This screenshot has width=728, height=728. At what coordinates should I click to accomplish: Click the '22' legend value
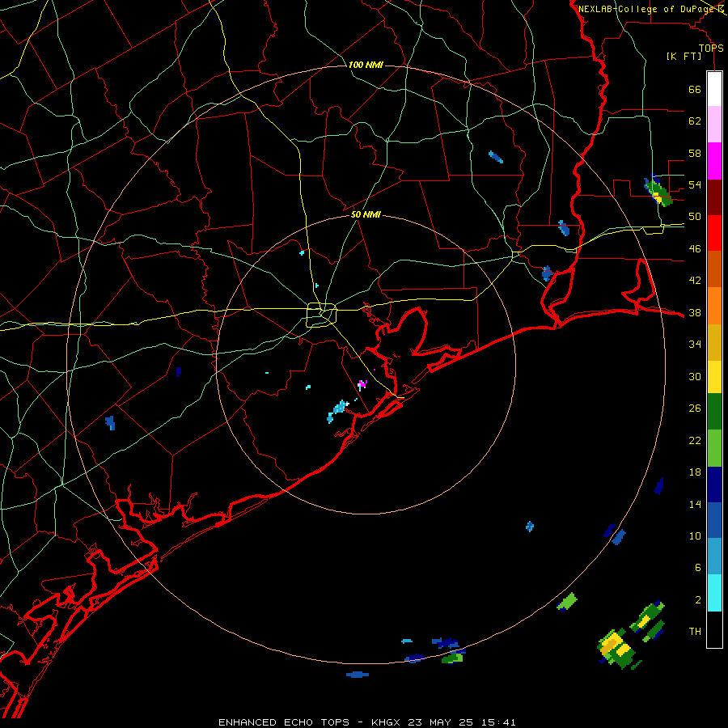pos(695,440)
